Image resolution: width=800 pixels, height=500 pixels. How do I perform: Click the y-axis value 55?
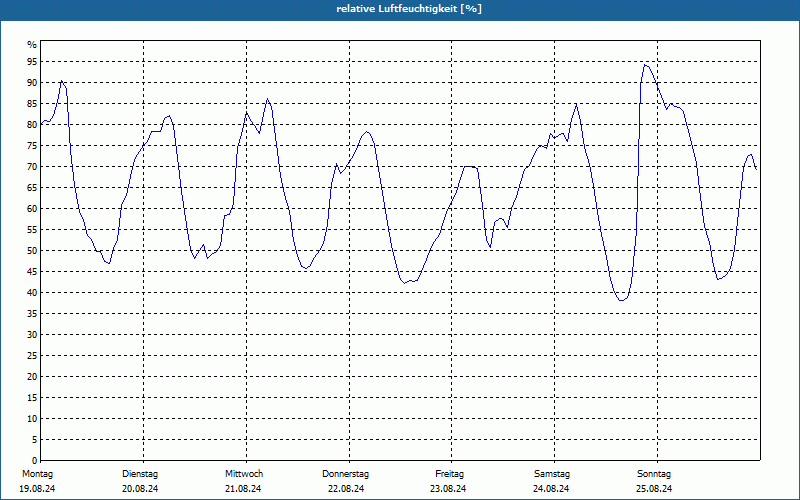[x=32, y=230]
